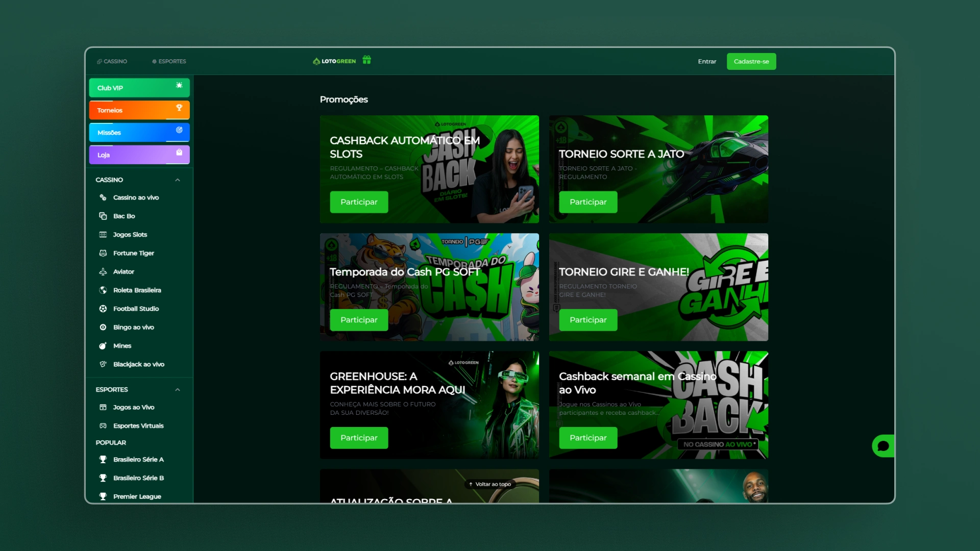
Task: Switch to the ESPORTES top tab
Action: pos(169,61)
